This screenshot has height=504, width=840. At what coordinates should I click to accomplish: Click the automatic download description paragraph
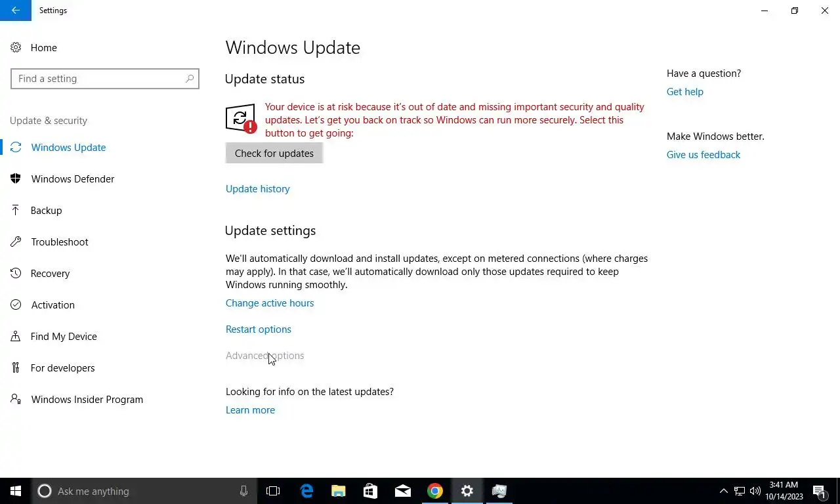(436, 272)
